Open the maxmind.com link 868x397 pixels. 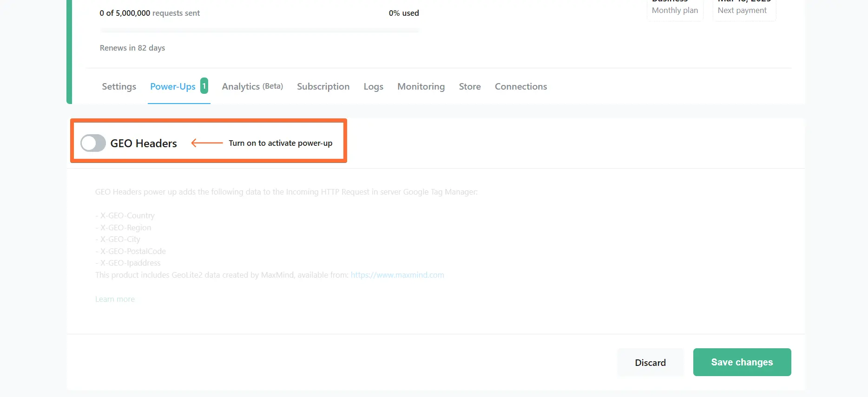(x=397, y=275)
